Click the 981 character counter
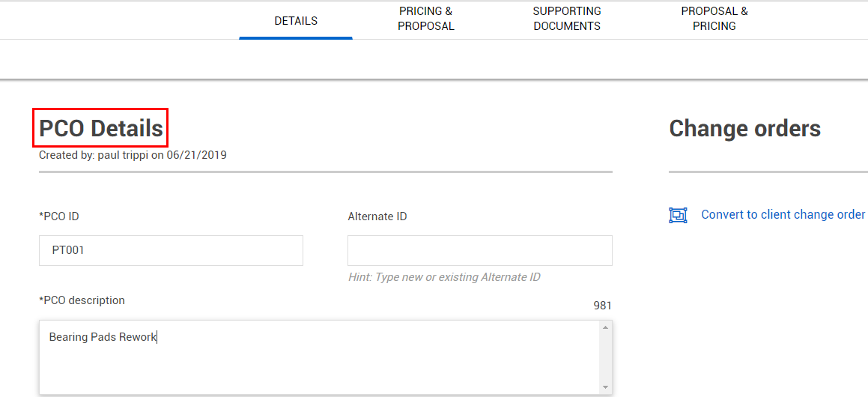This screenshot has height=397, width=868. click(602, 306)
